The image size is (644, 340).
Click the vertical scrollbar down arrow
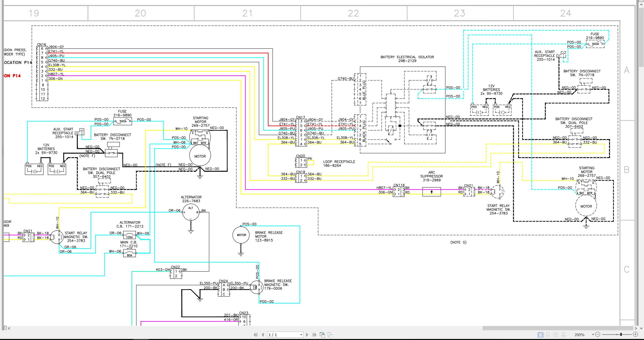tap(641, 328)
